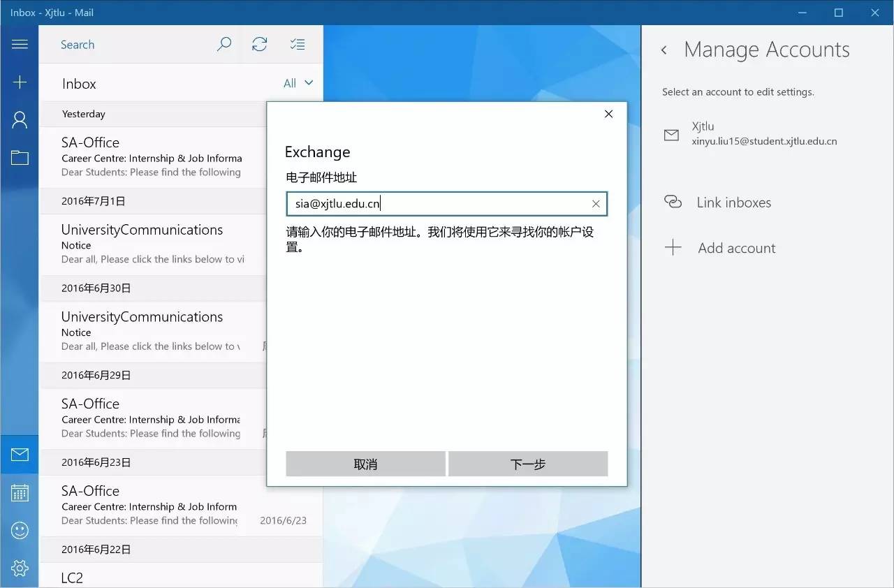This screenshot has width=894, height=588.
Task: Open the feedback smiley icon
Action: (x=20, y=531)
